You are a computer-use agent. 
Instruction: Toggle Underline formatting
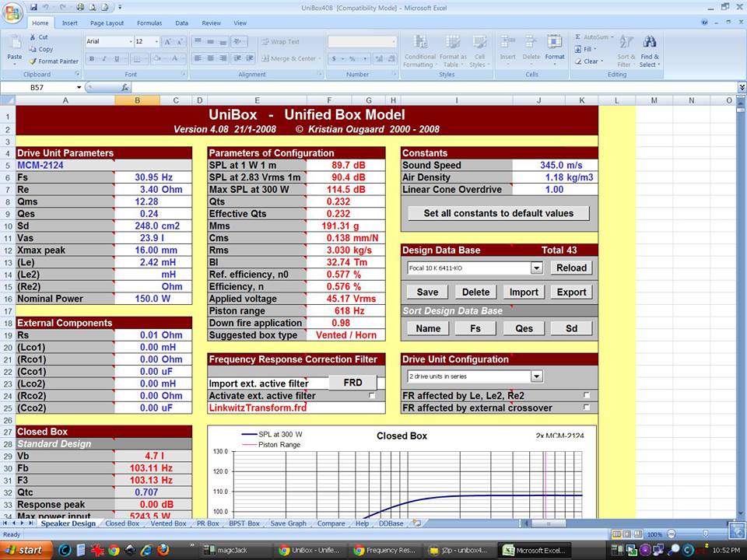(117, 58)
